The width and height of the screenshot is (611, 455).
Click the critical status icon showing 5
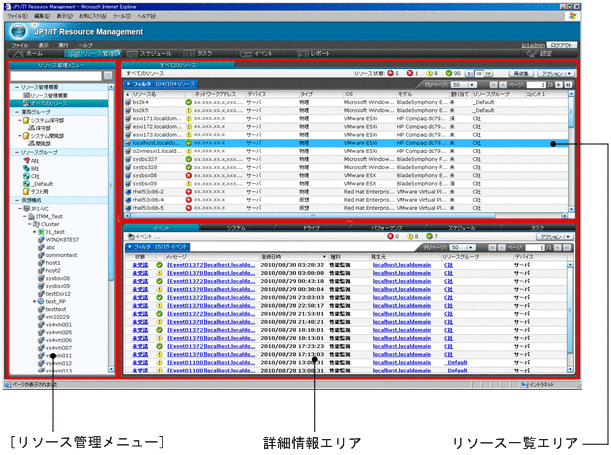pos(390,73)
